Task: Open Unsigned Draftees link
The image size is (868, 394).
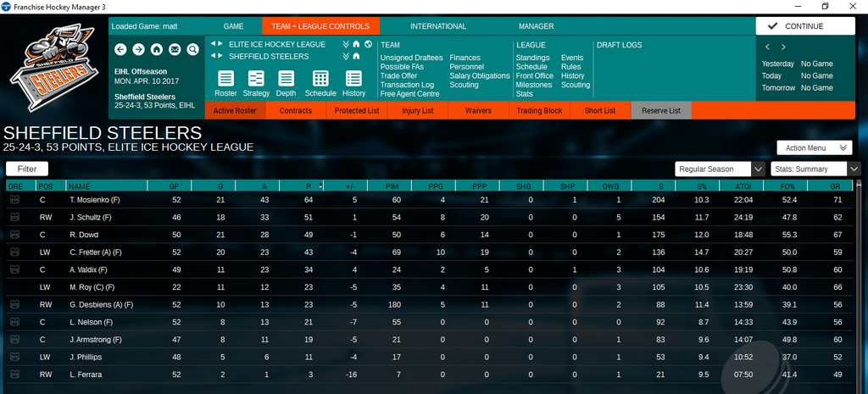Action: pos(411,58)
